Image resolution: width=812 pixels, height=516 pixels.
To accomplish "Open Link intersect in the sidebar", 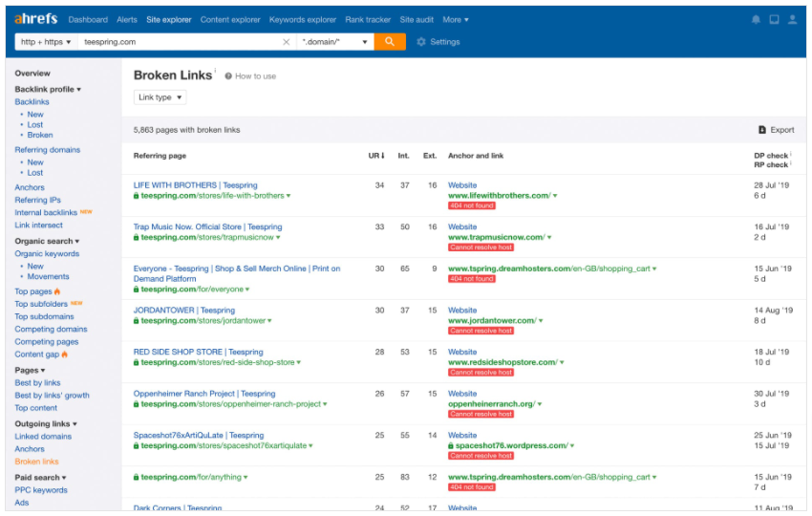I will [x=39, y=225].
